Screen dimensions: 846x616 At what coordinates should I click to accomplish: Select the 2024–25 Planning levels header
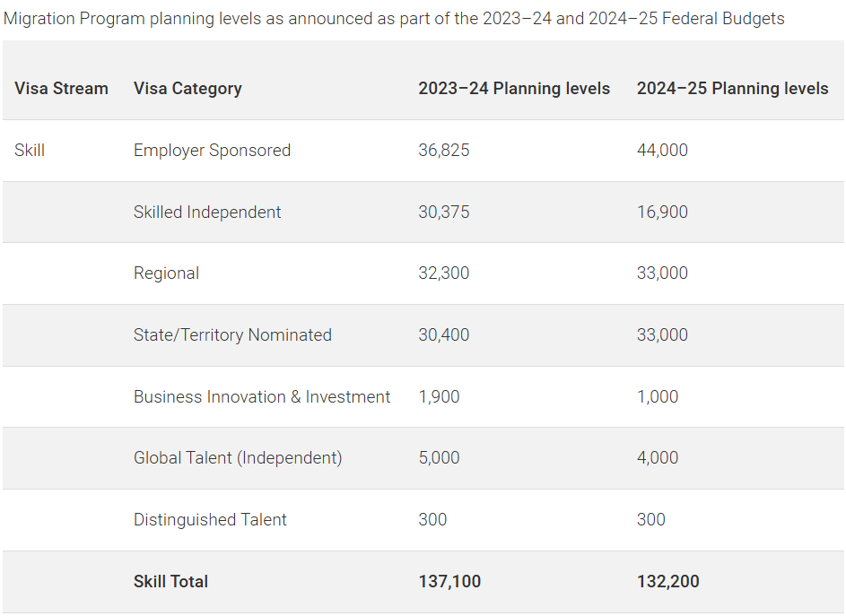pos(732,89)
